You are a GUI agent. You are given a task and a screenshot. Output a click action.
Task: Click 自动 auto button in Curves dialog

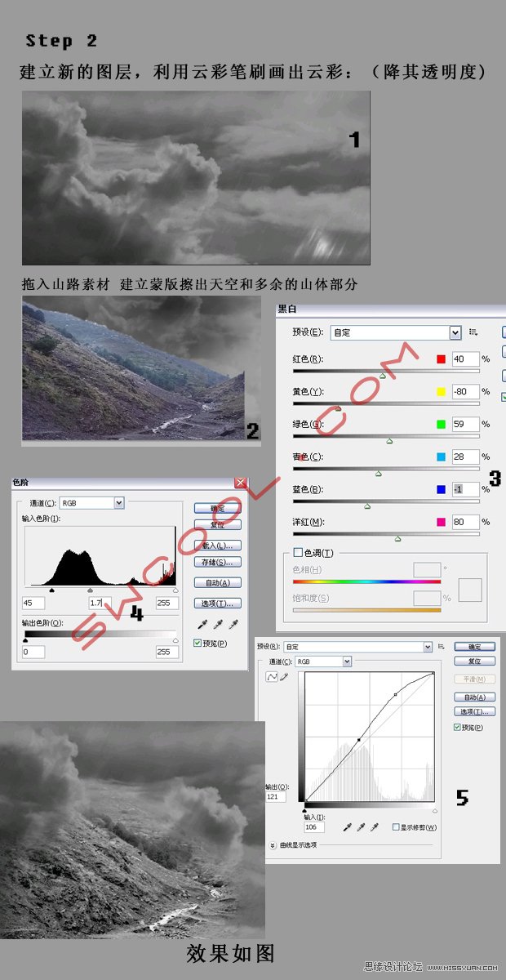point(474,697)
